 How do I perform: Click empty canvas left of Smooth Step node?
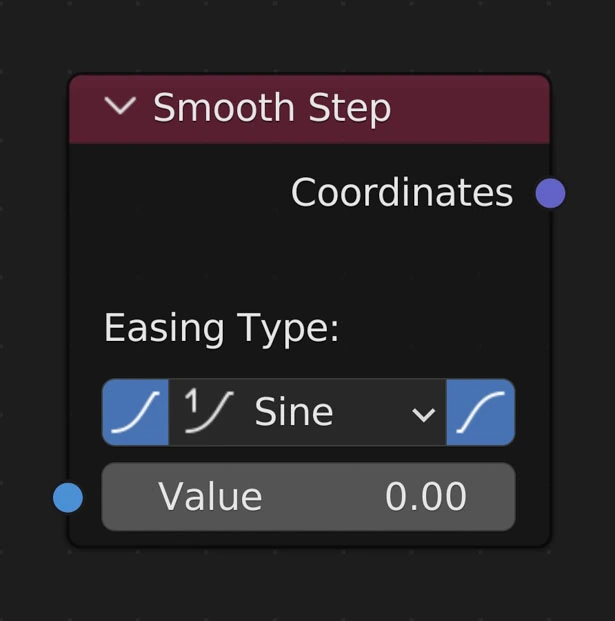[x=32, y=300]
